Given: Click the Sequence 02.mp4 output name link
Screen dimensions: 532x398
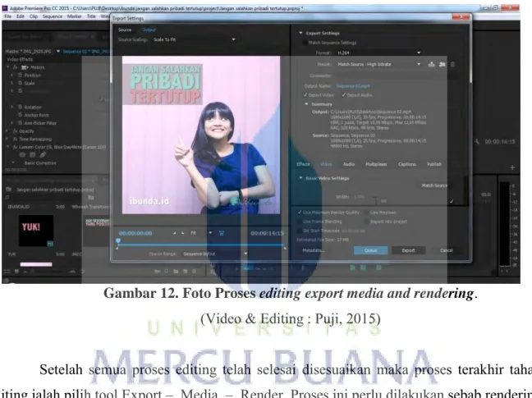Looking at the screenshot, I should click(353, 86).
